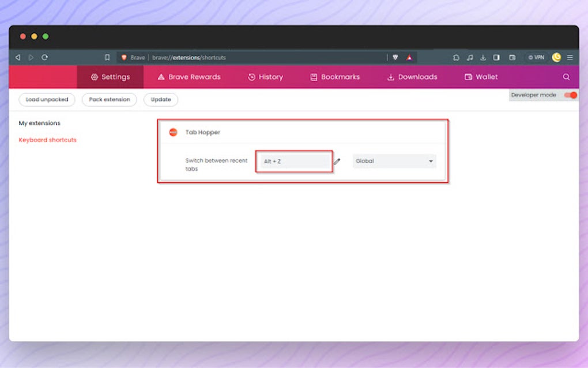Click the browser forward arrow
The image size is (588, 368).
pos(31,58)
